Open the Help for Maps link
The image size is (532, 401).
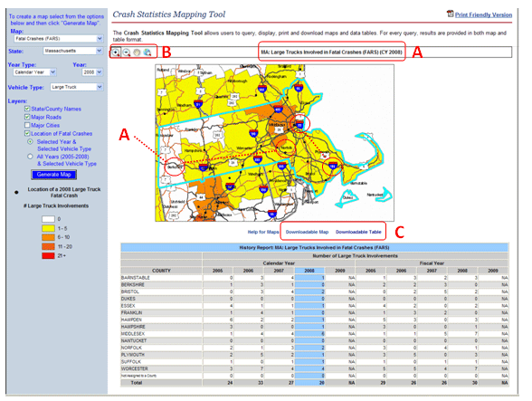263,232
